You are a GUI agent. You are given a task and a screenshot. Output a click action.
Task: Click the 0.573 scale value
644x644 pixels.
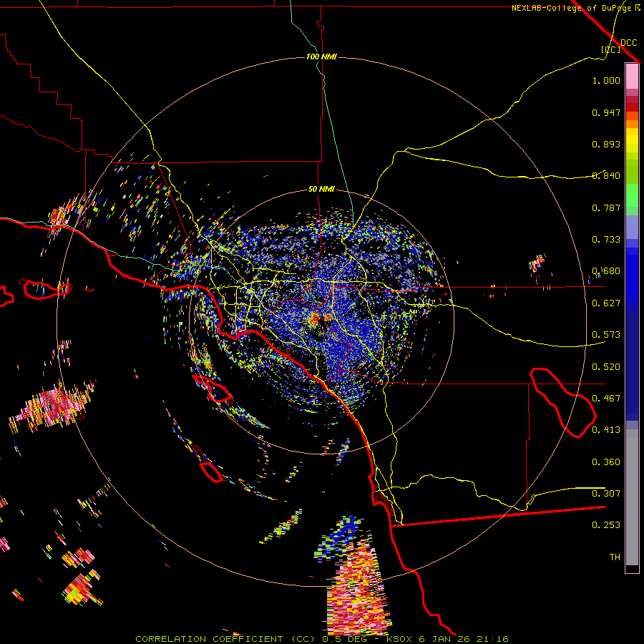click(606, 335)
